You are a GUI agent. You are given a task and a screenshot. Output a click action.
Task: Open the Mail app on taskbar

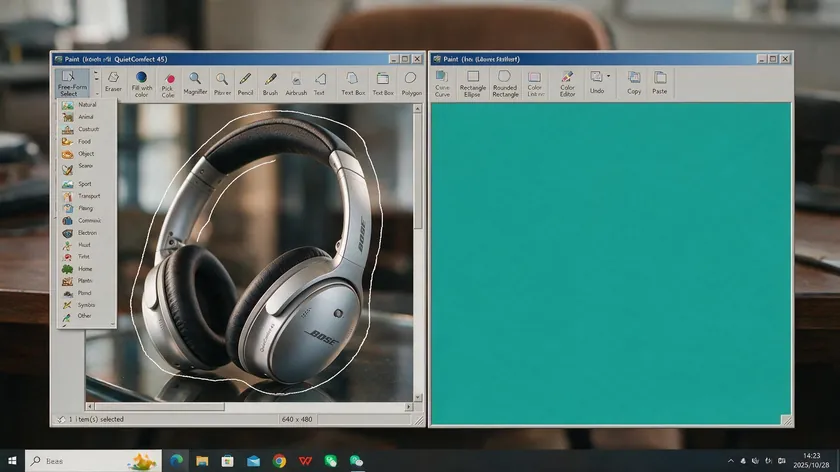pos(253,461)
